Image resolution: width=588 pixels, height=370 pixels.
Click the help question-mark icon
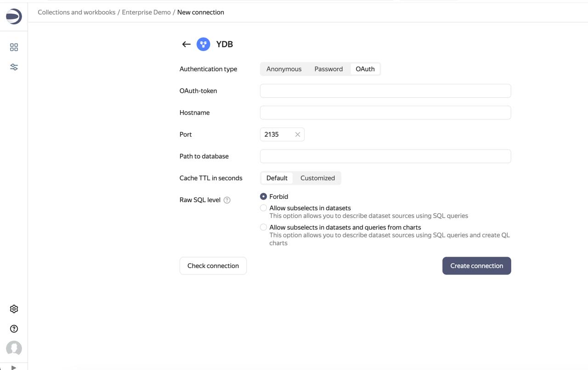[13, 328]
